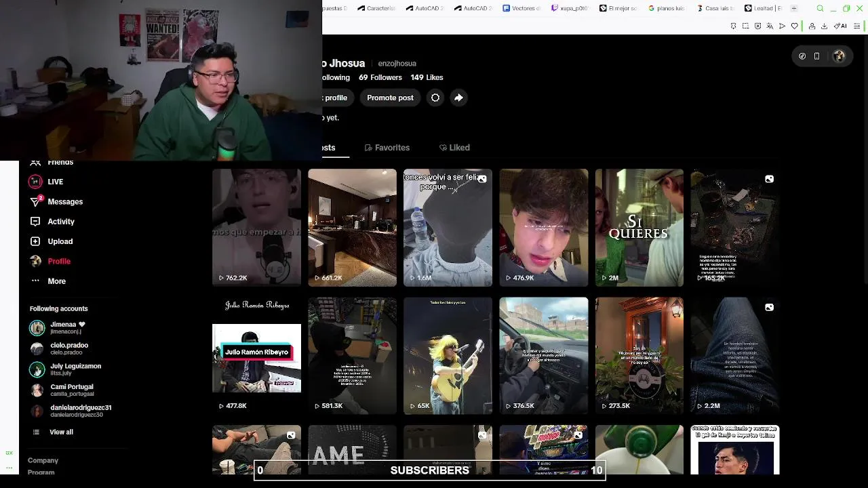The height and width of the screenshot is (488, 868).
Task: Click the browser send/flow arrow icon
Action: tap(782, 26)
